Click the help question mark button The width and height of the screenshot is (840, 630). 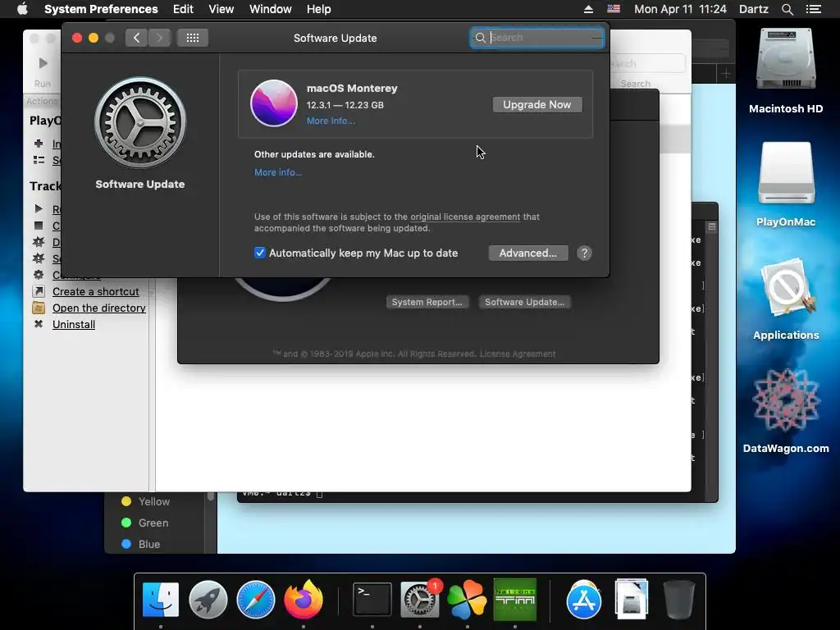click(x=584, y=253)
